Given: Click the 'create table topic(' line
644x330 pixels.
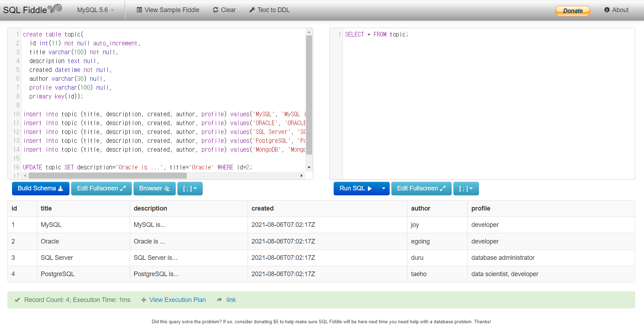Looking at the screenshot, I should pos(53,34).
